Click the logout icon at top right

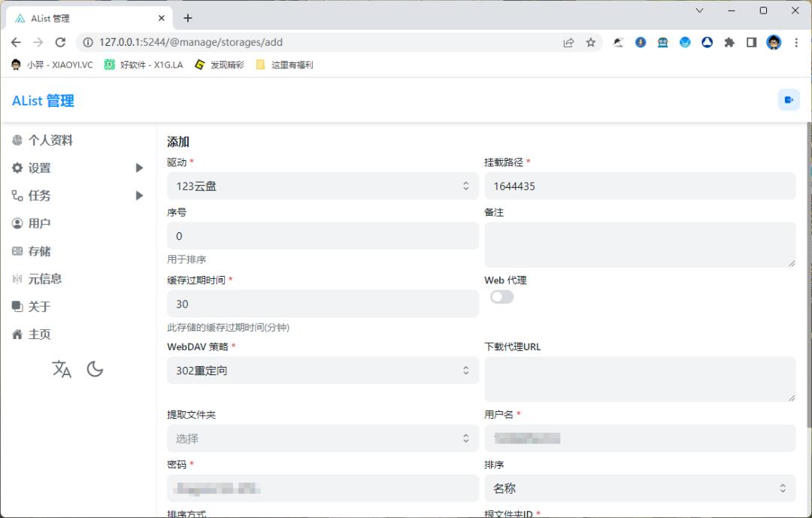click(789, 98)
